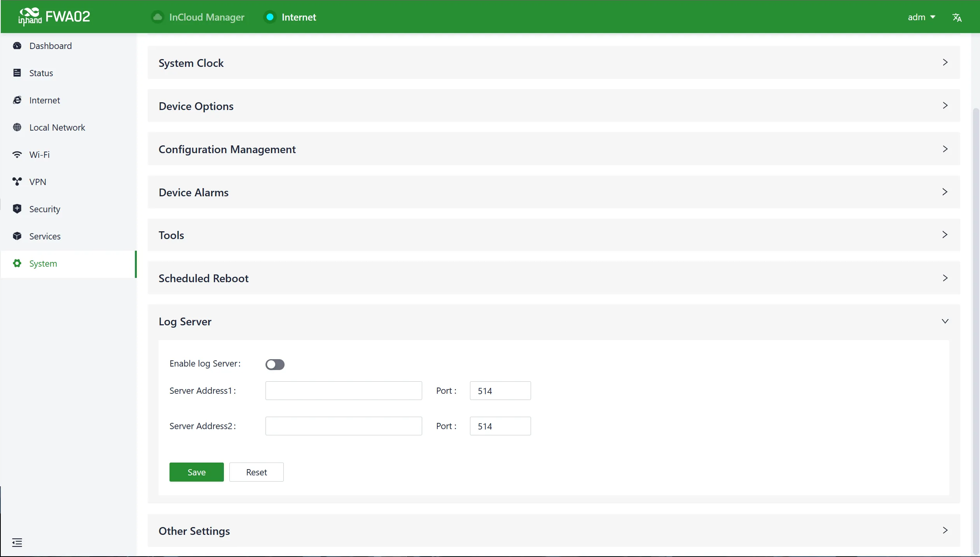This screenshot has height=557, width=980.
Task: Click the Dashboard gauge icon
Action: click(x=17, y=46)
